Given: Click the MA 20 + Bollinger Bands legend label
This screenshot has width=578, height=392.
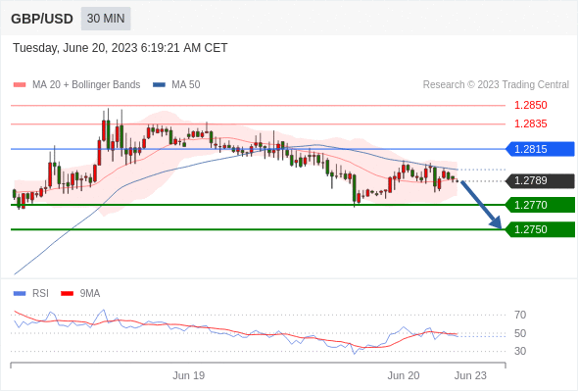Looking at the screenshot, I should point(86,85).
